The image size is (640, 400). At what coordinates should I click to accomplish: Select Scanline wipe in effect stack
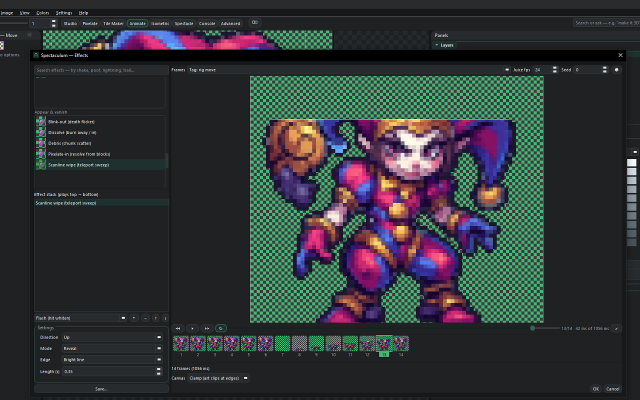pyautogui.click(x=101, y=203)
